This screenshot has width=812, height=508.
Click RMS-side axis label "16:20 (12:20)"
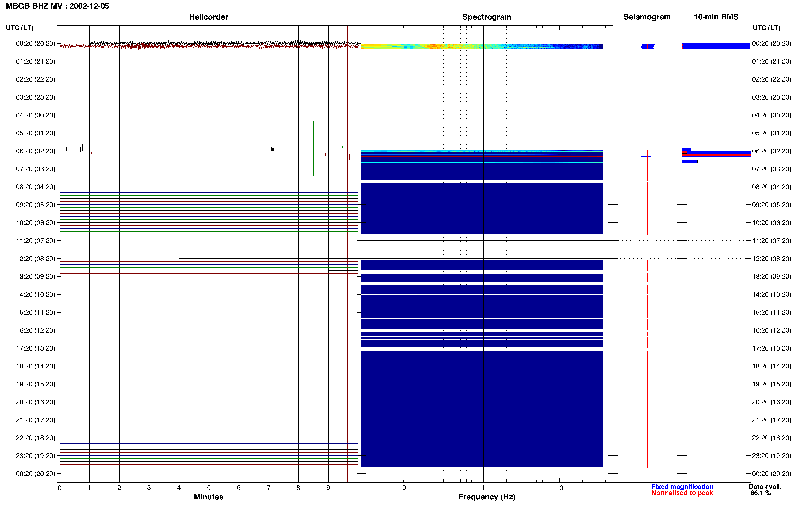point(772,330)
